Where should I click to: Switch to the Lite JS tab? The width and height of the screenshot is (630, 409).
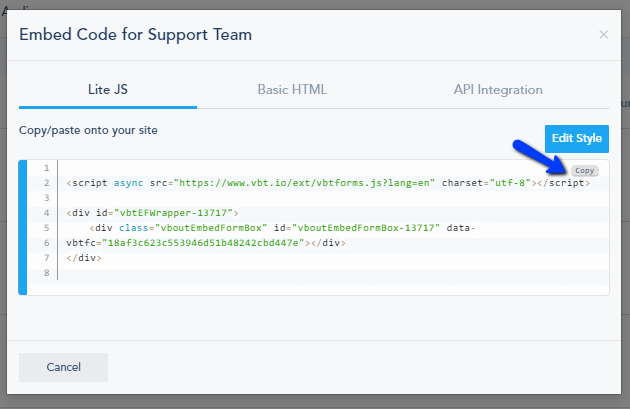[108, 89]
